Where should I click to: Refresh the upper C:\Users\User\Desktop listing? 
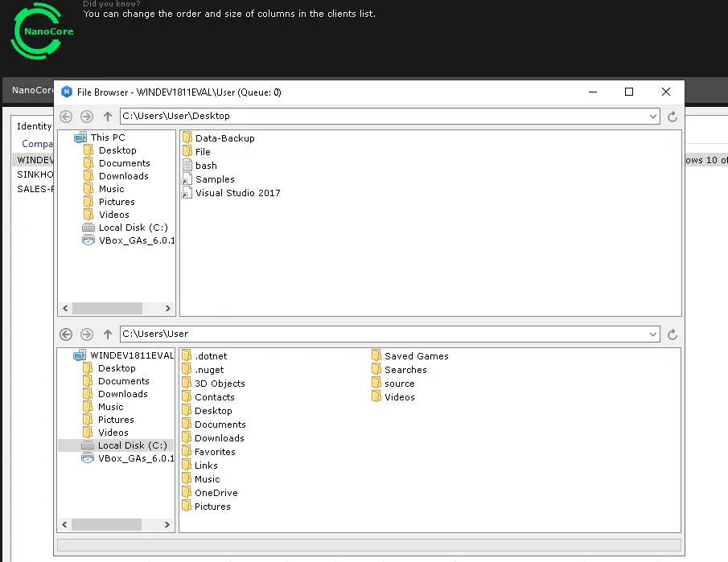(672, 117)
